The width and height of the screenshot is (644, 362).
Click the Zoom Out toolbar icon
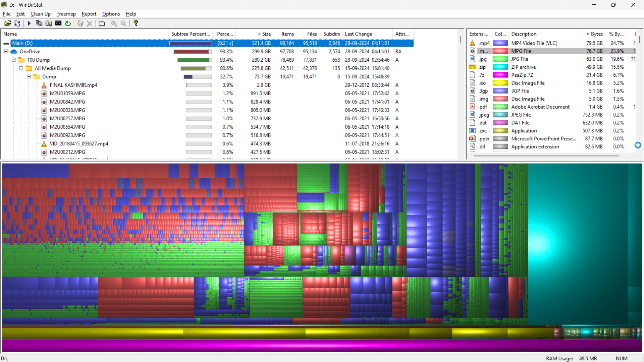click(124, 23)
